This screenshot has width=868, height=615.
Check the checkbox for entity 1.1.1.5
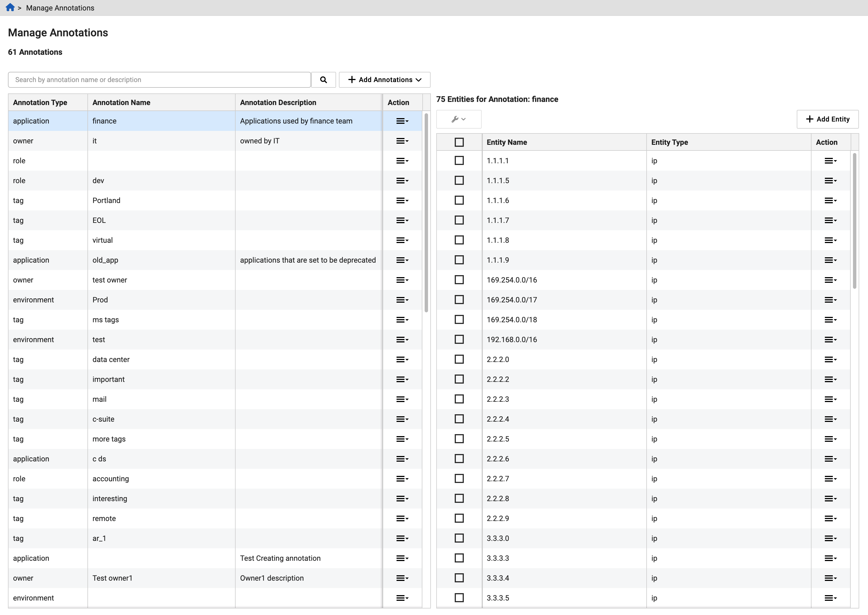point(459,180)
